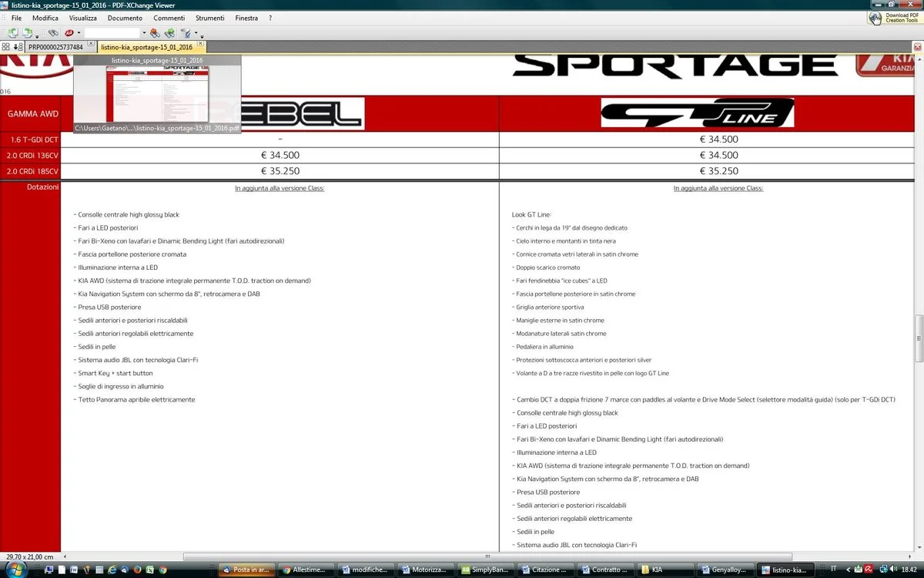The image size is (924, 578).
Task: Click the find next binoculars icon
Action: click(x=169, y=32)
